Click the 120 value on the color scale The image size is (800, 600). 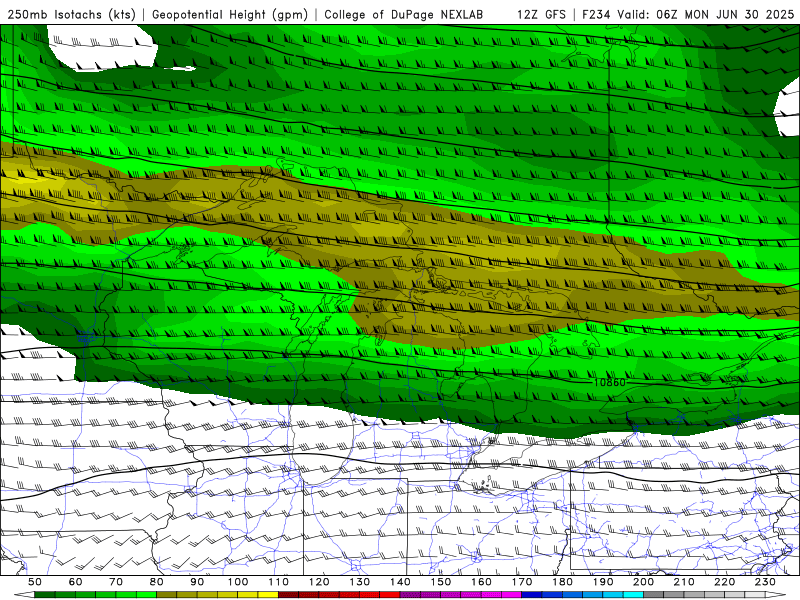pyautogui.click(x=319, y=582)
